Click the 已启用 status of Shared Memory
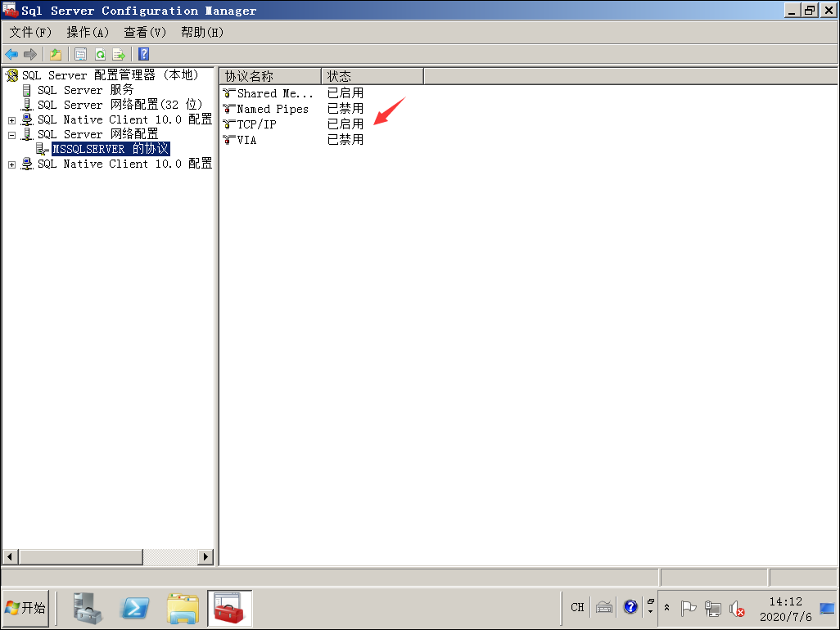This screenshot has height=630, width=840. coord(345,93)
